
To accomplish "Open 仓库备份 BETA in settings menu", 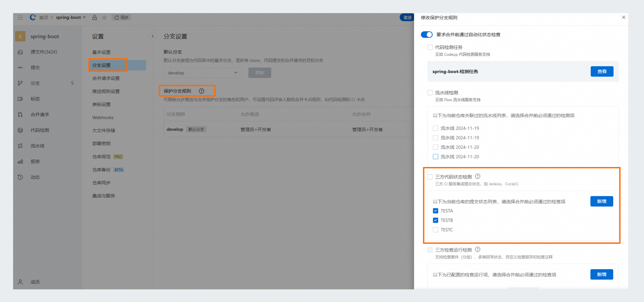I will coord(108,170).
